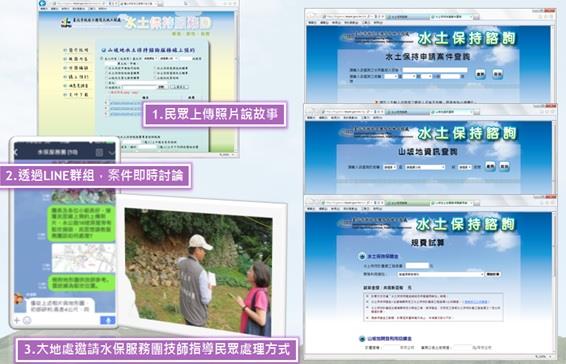Image resolution: width=566 pixels, height=364 pixels.
Task: Click the browse button beside the file upload field
Action: click(x=162, y=87)
